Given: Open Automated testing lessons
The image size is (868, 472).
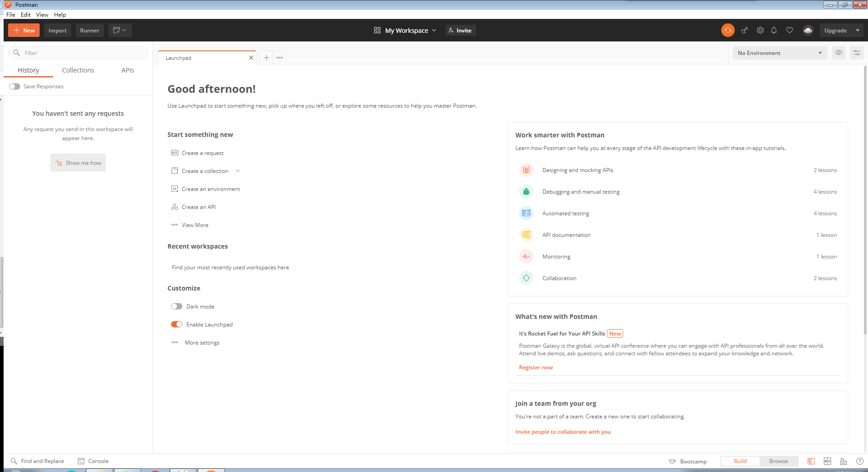Looking at the screenshot, I should tap(678, 213).
